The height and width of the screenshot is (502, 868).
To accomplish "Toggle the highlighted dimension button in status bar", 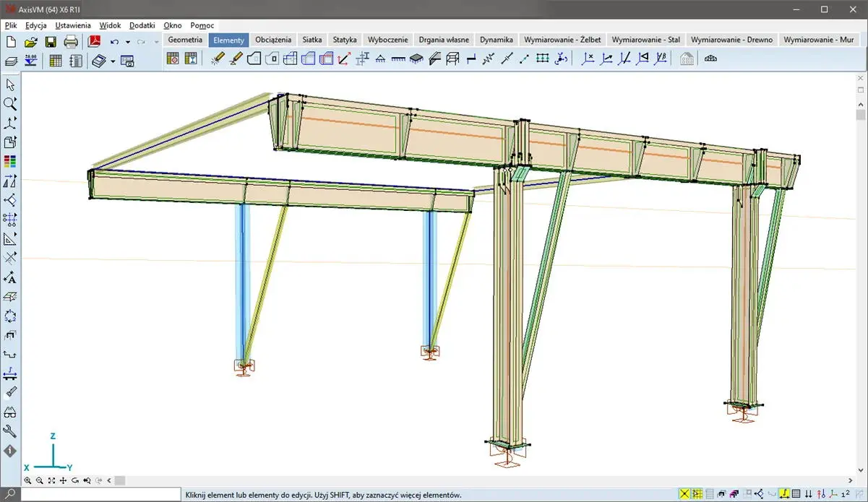I will 783,494.
